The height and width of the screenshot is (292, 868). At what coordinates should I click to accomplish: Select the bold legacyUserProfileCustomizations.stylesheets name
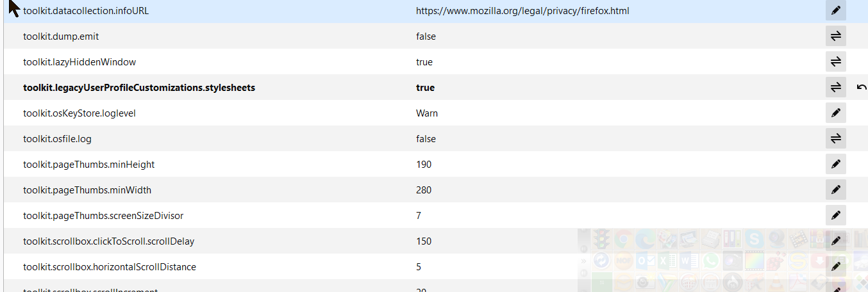pos(139,88)
